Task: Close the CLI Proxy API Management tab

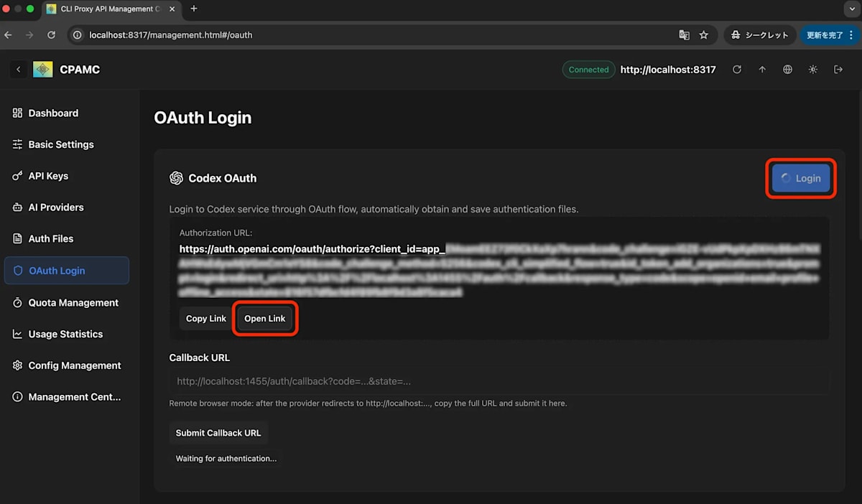Action: [172, 9]
